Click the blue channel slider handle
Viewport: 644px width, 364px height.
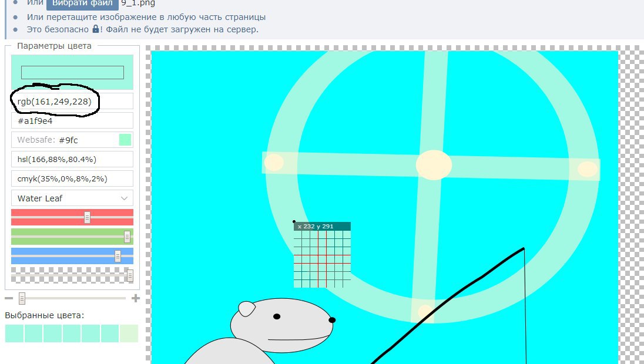[118, 257]
